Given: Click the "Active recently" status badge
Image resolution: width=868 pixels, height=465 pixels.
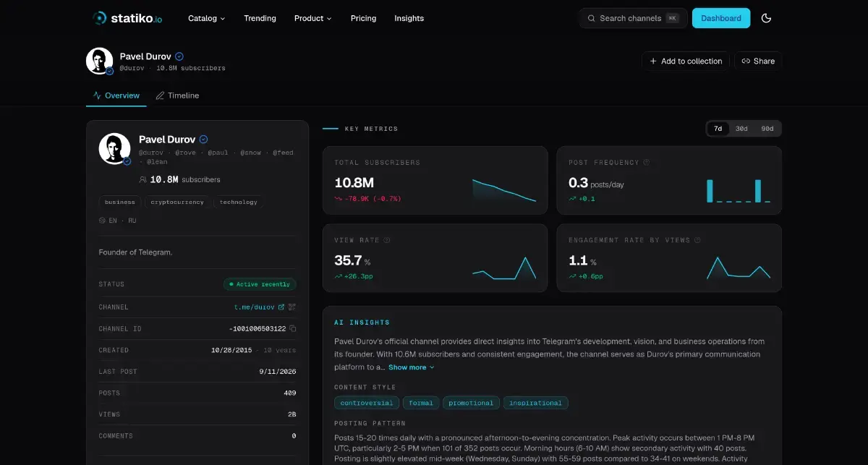Looking at the screenshot, I should (260, 284).
